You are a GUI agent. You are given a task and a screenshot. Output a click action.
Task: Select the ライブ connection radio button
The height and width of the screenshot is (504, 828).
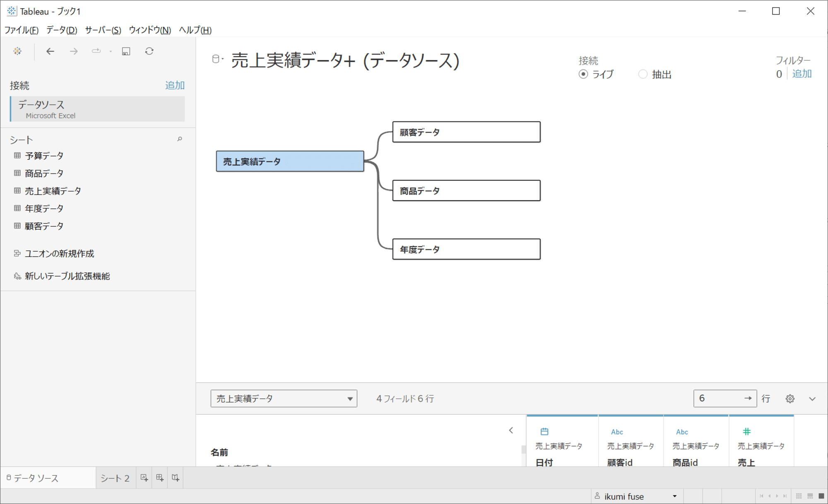[x=583, y=74]
